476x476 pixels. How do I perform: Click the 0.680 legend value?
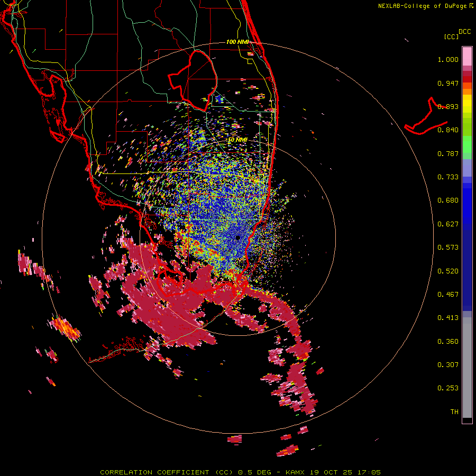(x=448, y=200)
